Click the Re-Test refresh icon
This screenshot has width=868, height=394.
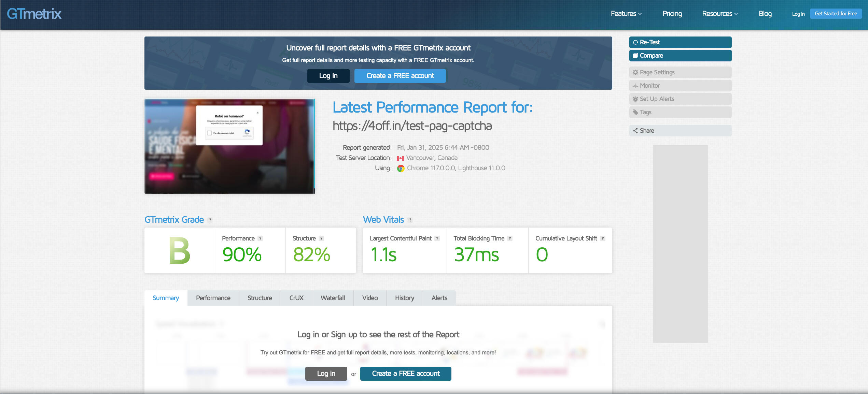[x=635, y=42]
